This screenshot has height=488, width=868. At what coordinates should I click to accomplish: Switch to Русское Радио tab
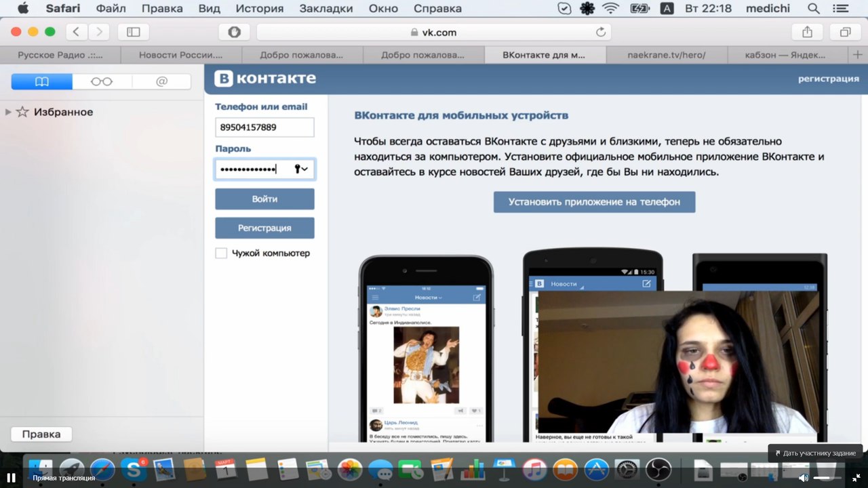(60, 55)
